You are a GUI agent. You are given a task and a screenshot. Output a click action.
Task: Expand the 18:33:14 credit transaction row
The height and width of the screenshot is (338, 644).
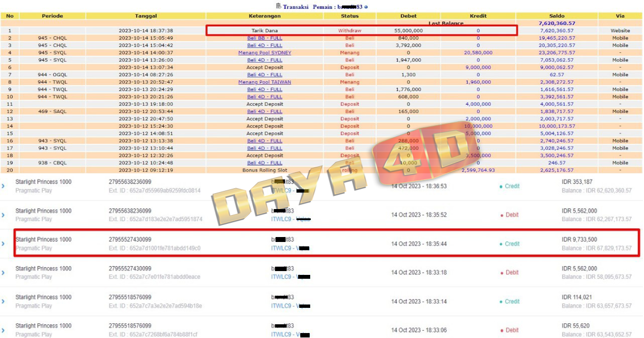pos(3,301)
